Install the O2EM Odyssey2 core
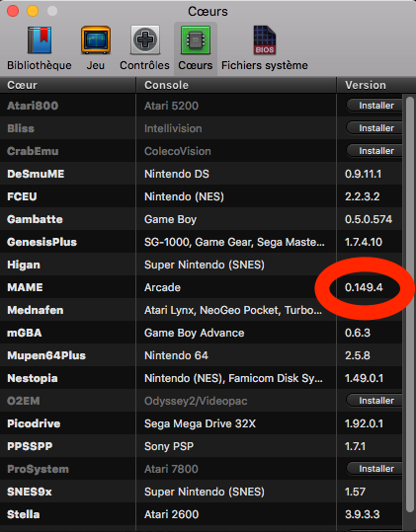 click(x=374, y=401)
